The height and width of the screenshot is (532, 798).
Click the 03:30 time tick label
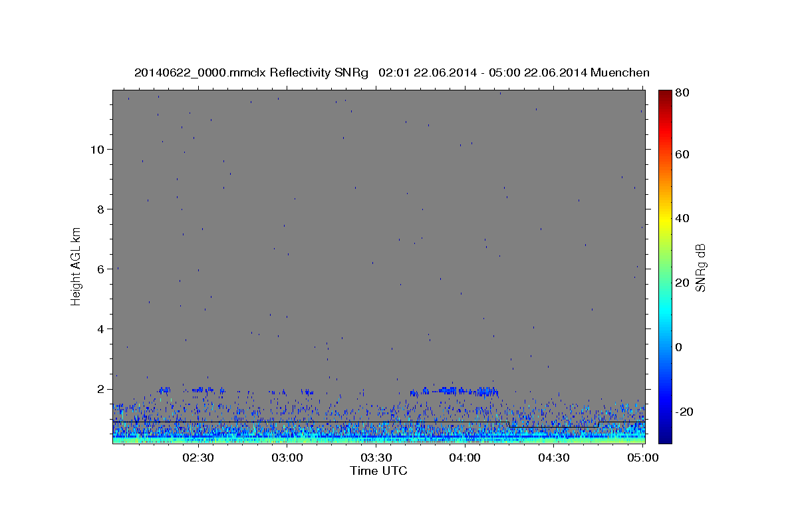376,458
